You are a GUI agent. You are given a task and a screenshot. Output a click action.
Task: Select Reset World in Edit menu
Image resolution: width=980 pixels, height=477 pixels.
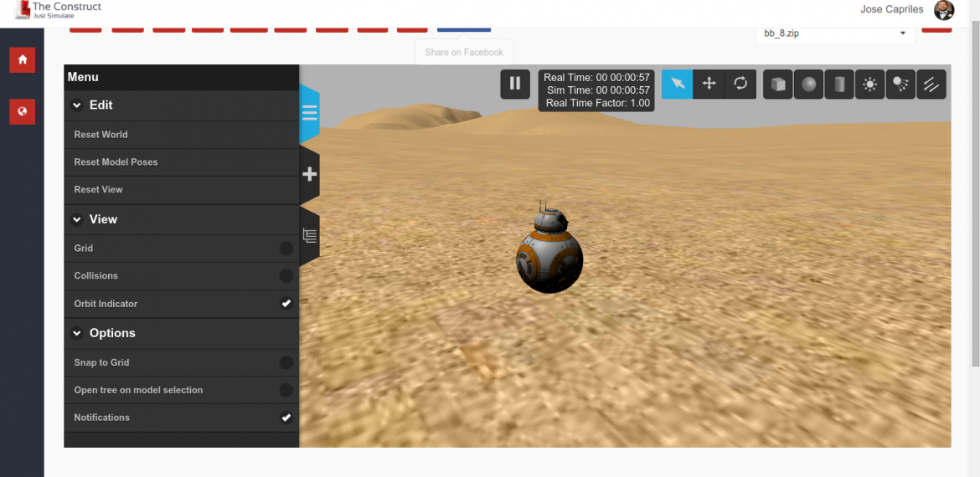pyautogui.click(x=181, y=134)
